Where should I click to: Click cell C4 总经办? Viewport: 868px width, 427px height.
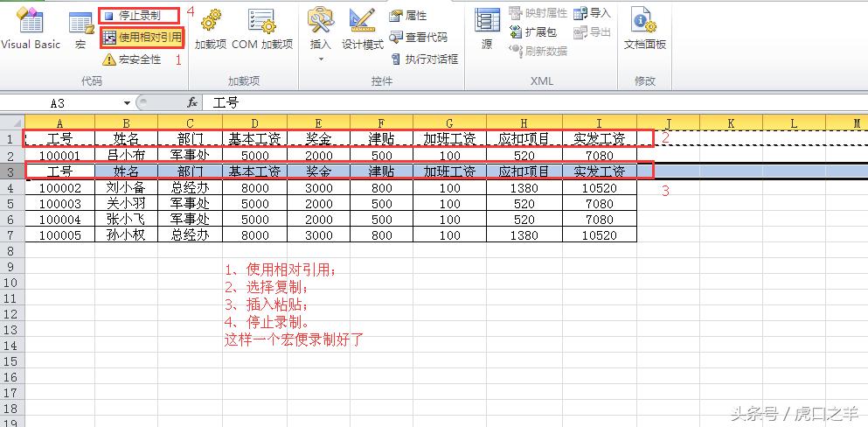coord(190,188)
